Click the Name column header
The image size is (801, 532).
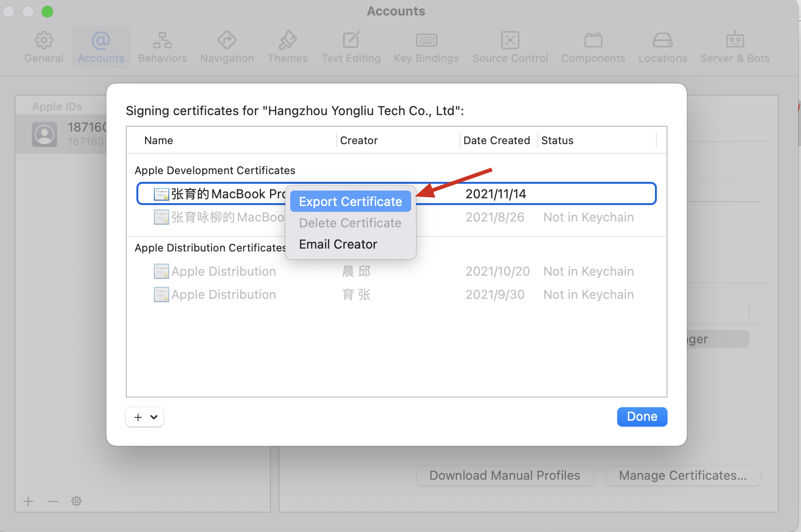[x=159, y=141]
